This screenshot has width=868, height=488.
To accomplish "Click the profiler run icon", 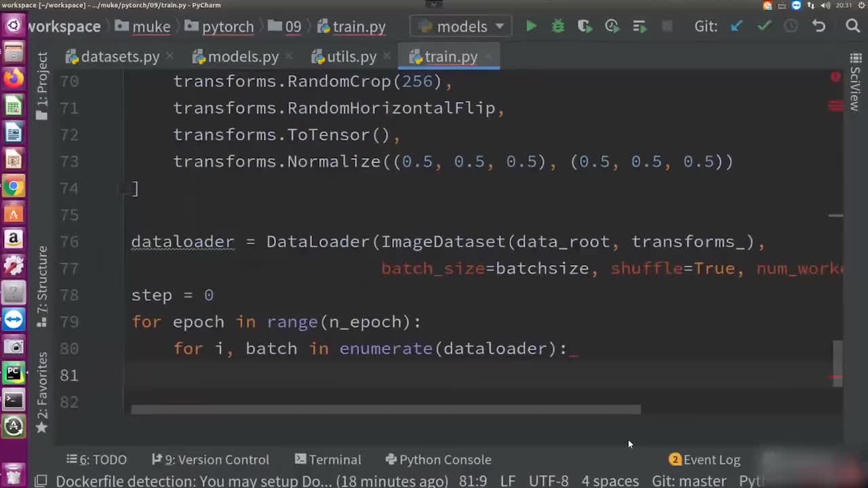I will 612,26.
